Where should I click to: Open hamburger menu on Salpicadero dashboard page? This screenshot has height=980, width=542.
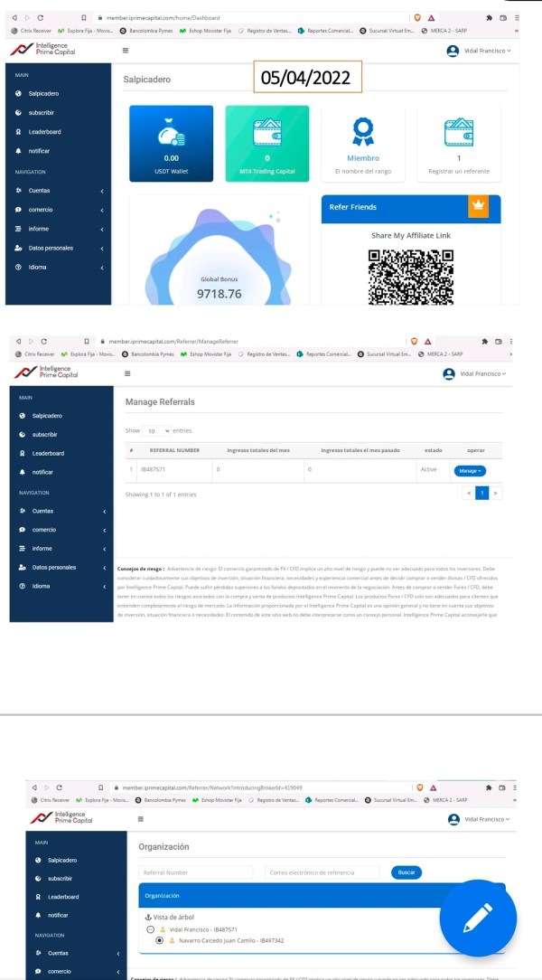126,51
